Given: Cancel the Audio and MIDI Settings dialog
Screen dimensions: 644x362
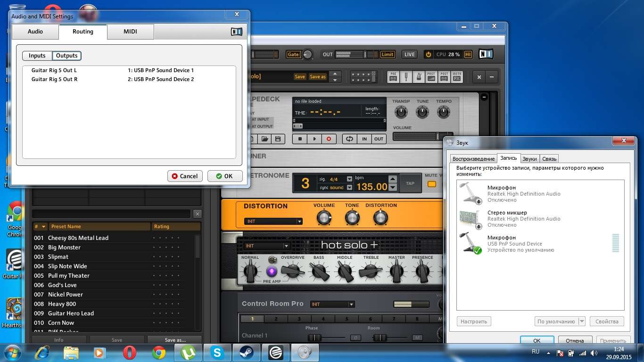Looking at the screenshot, I should pyautogui.click(x=185, y=176).
